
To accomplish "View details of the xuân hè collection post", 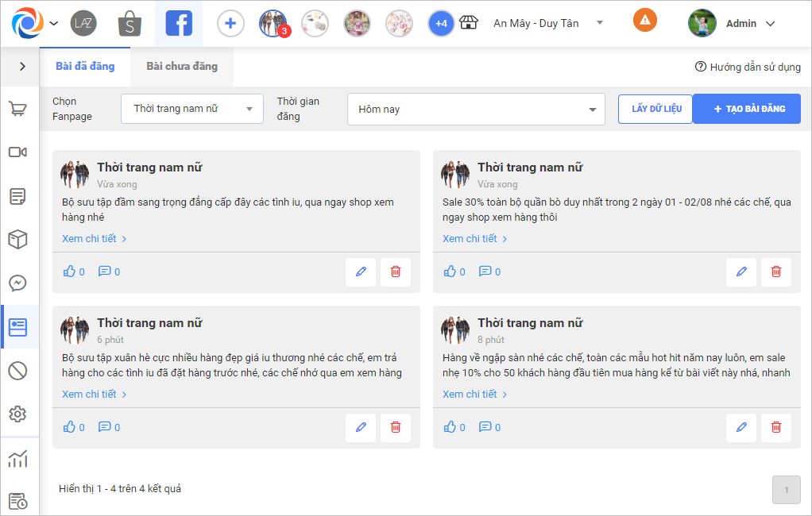I will coord(94,395).
